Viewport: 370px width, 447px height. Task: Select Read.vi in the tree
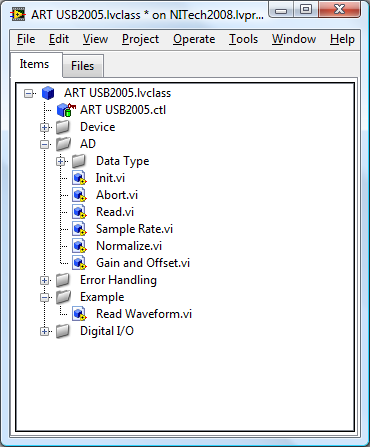[115, 212]
